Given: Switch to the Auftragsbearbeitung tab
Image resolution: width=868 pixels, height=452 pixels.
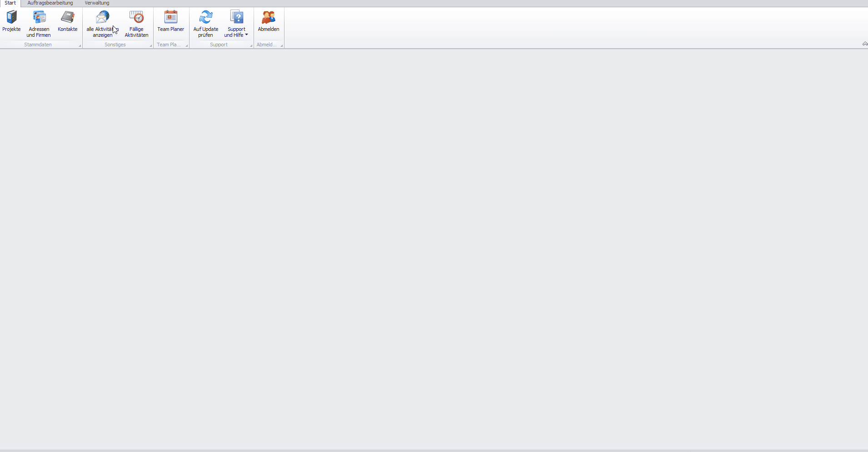Looking at the screenshot, I should 50,3.
